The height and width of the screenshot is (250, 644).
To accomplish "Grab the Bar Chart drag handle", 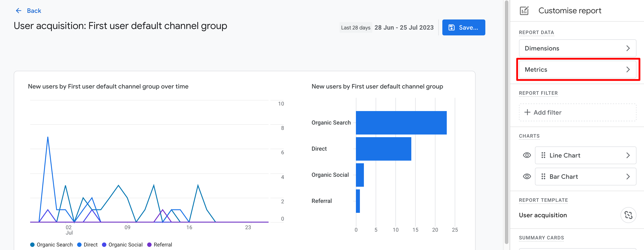I will pos(543,176).
